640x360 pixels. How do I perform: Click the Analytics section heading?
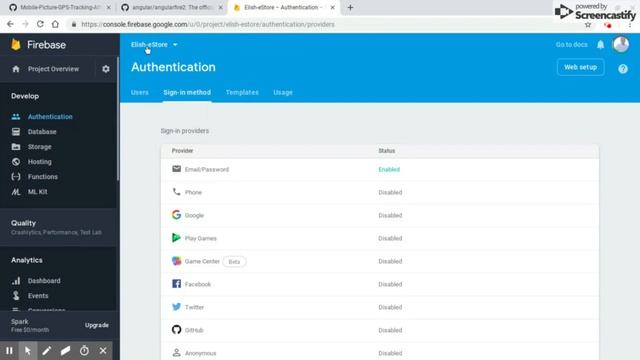pyautogui.click(x=27, y=260)
